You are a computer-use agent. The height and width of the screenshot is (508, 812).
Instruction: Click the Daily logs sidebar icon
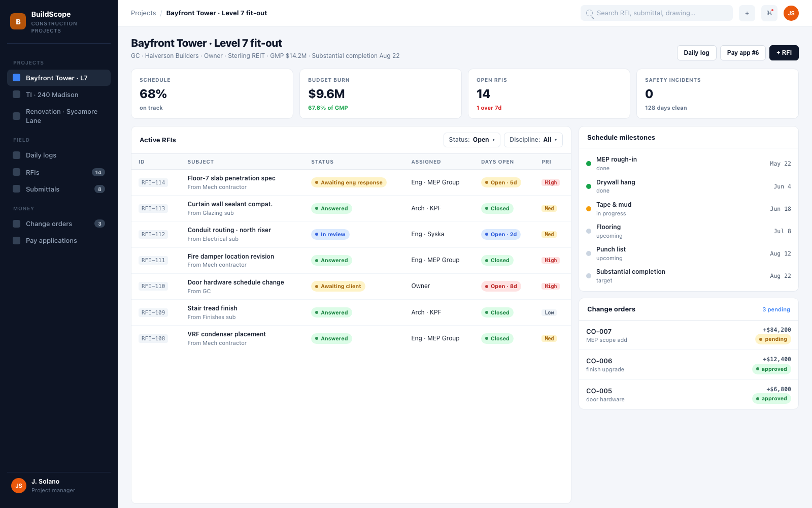(x=17, y=155)
